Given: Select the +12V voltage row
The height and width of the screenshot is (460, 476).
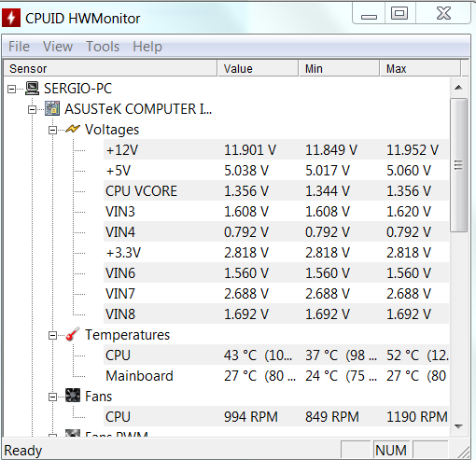Looking at the screenshot, I should click(276, 149).
